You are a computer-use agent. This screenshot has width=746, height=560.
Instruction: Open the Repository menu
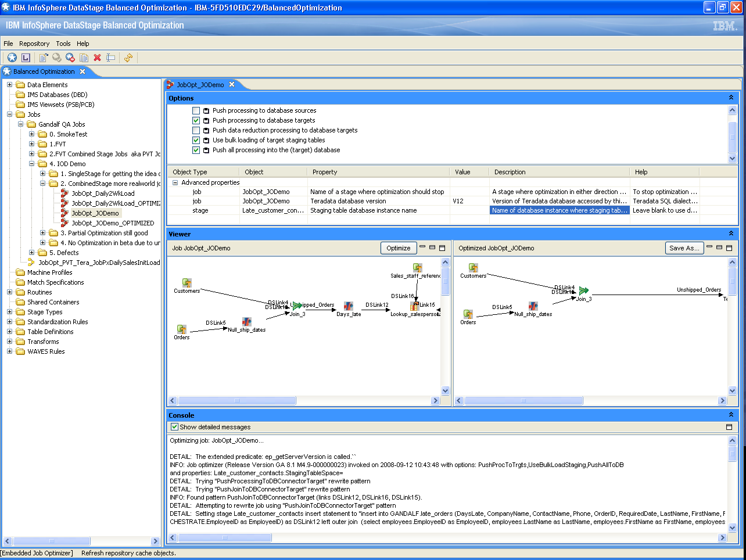tap(34, 44)
